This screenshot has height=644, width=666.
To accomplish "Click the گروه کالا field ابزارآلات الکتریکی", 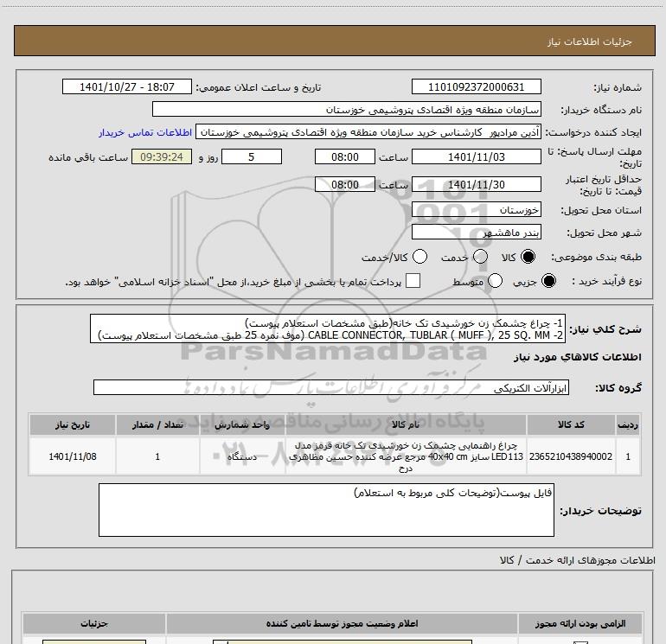I will (x=331, y=387).
